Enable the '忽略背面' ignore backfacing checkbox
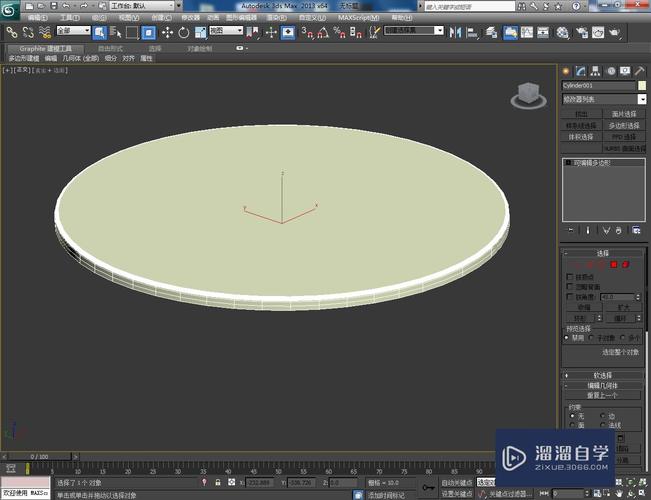Viewport: 651px width, 500px height. tap(570, 287)
